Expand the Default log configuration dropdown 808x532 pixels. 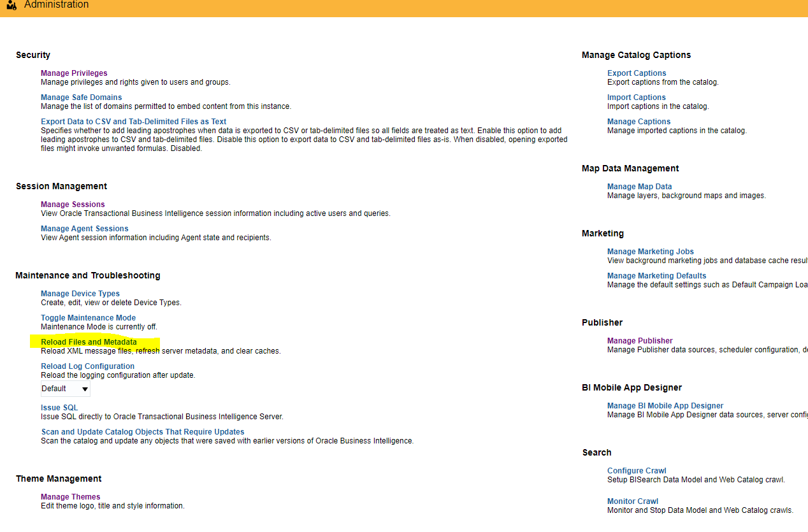66,389
